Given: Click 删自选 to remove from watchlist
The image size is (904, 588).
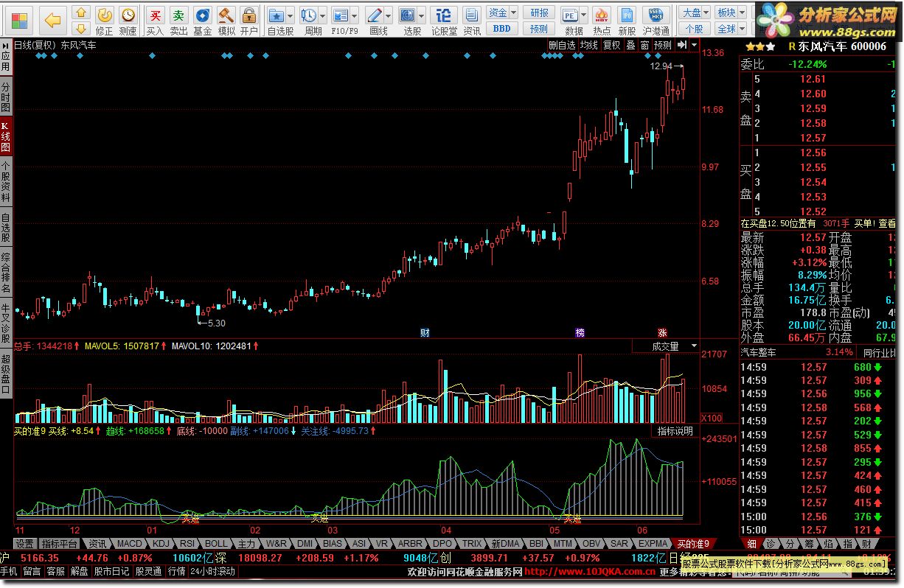Looking at the screenshot, I should coord(562,45).
